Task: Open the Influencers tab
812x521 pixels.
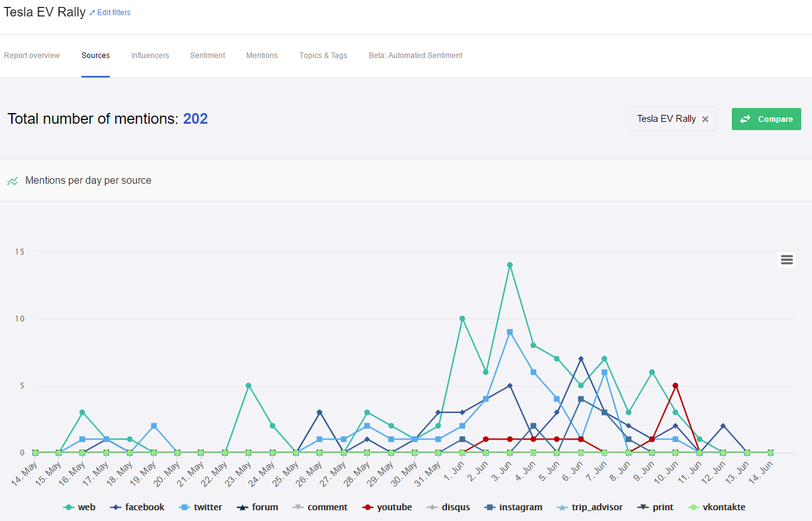Action: coord(150,56)
